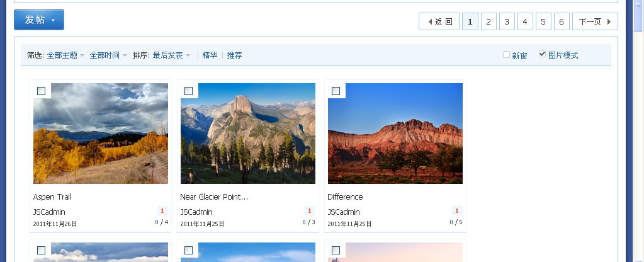This screenshot has height=262, width=644.
Task: Tick the checkbox on Near Glacier Point thumbnail
Action: 188,91
